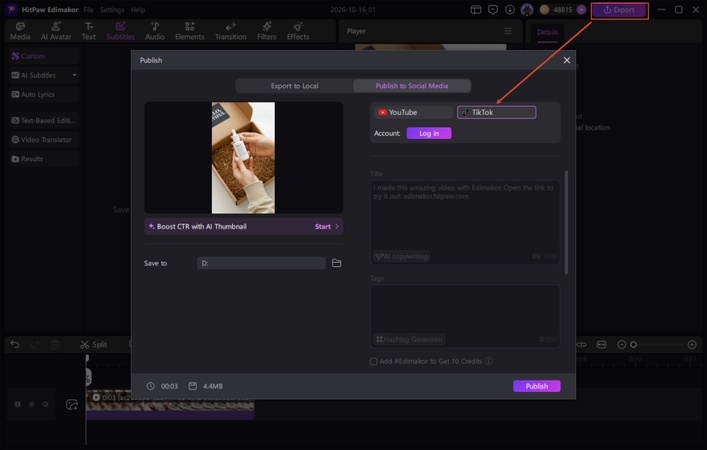Switch to Export to Local tab
The image size is (707, 450).
coord(294,86)
